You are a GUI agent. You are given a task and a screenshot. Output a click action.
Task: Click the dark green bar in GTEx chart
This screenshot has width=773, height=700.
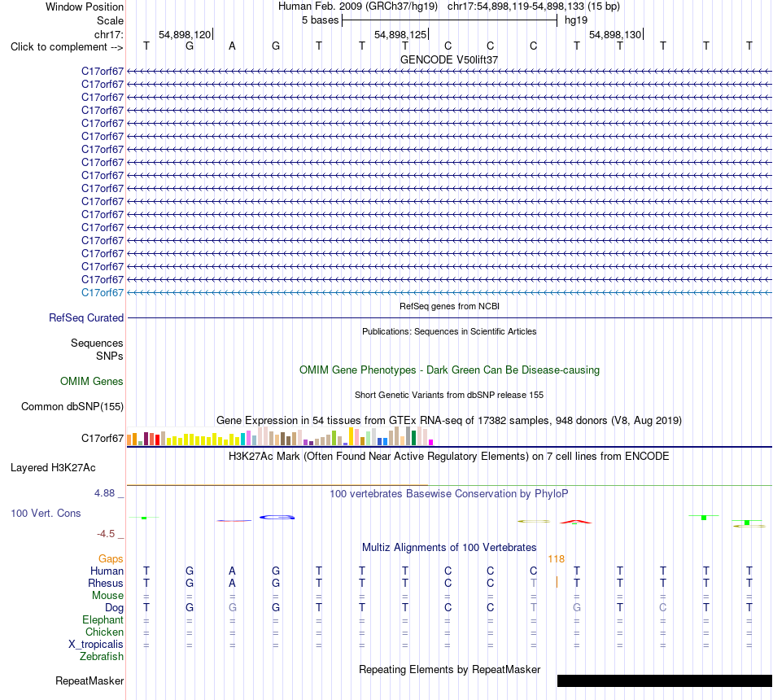click(413, 438)
